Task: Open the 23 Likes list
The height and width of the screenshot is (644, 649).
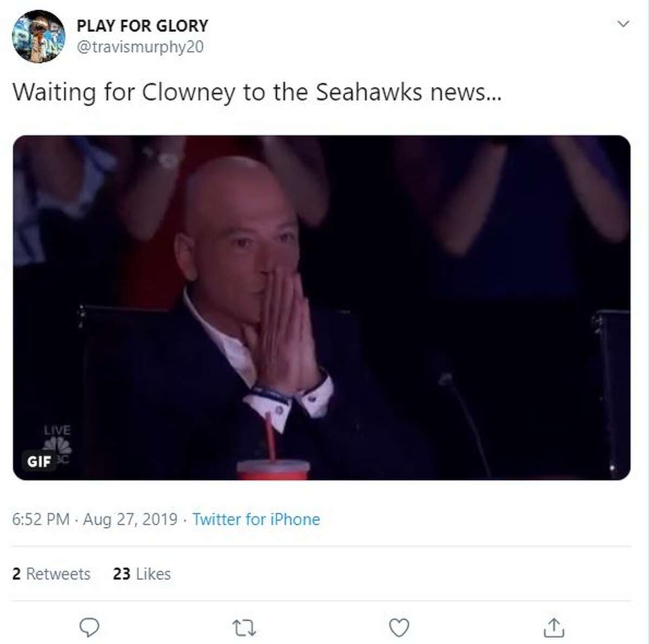Action: pos(141,574)
